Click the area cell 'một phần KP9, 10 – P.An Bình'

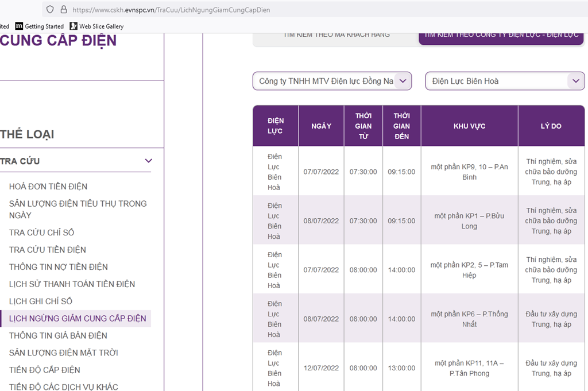tap(470, 172)
